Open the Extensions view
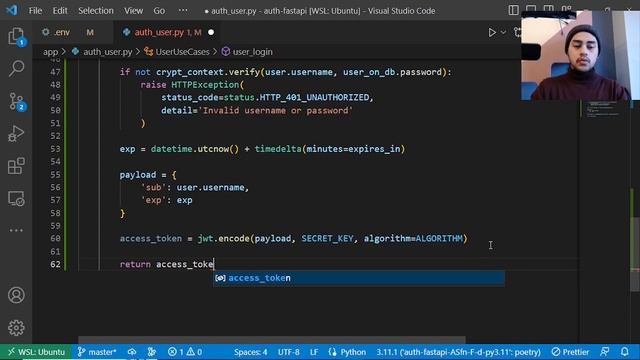 click(x=16, y=166)
